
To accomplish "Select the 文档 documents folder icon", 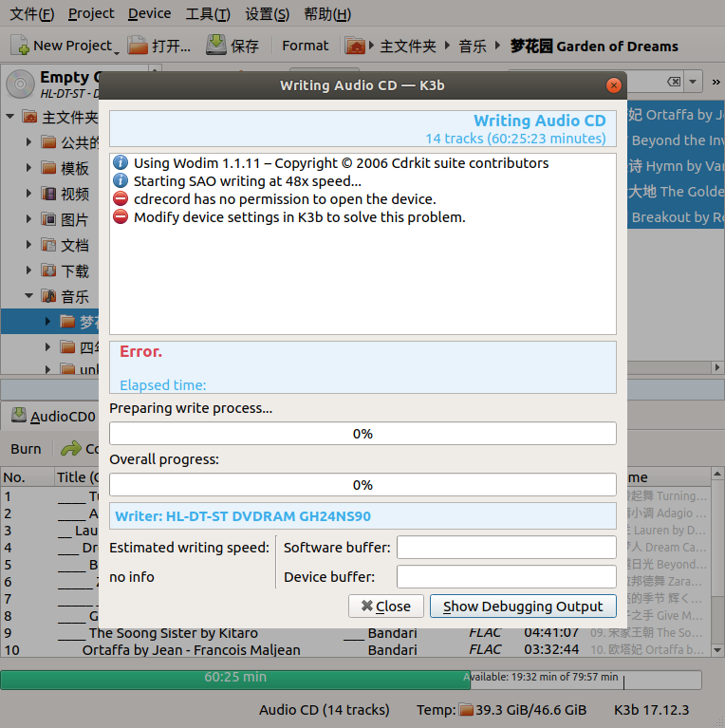I will point(48,244).
